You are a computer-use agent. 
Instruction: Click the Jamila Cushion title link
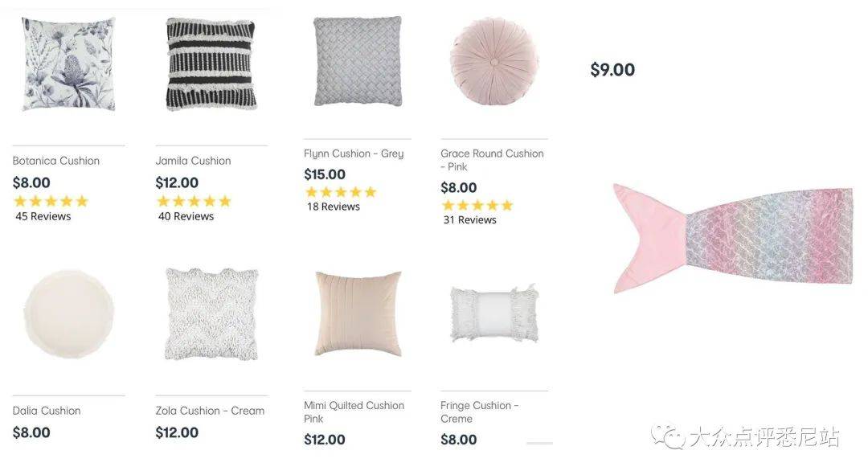193,161
